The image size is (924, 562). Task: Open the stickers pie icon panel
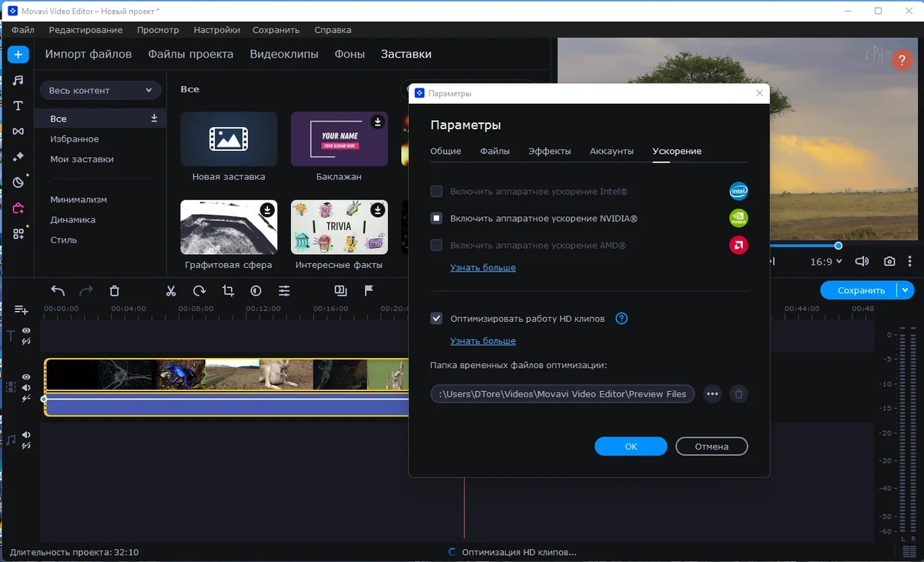pos(18,182)
